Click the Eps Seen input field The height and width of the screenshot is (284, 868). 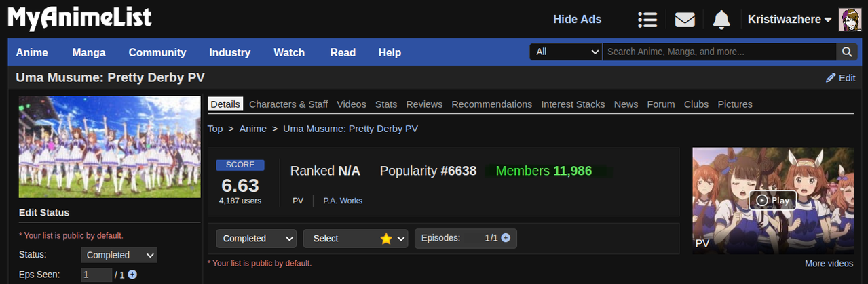(x=96, y=275)
